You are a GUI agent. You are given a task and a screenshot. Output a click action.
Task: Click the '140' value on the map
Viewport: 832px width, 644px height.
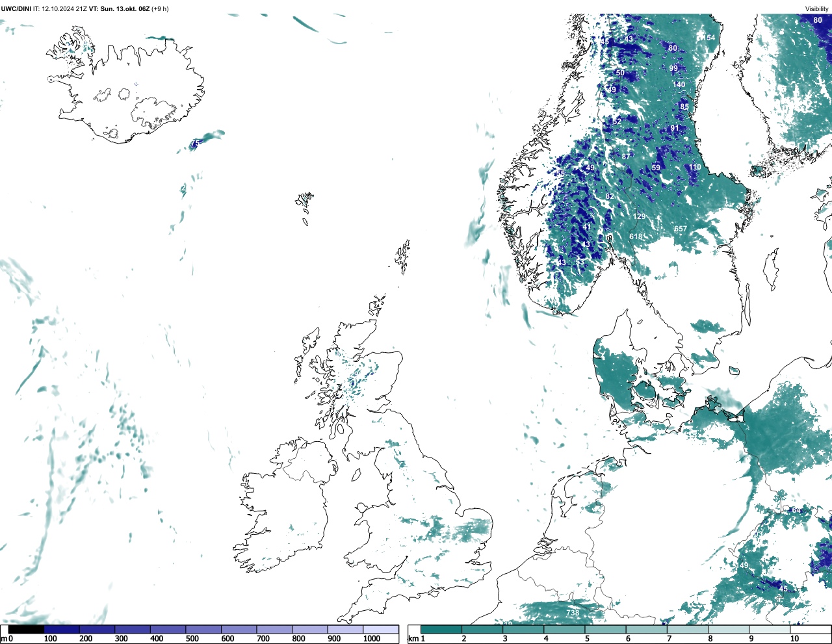coord(679,84)
